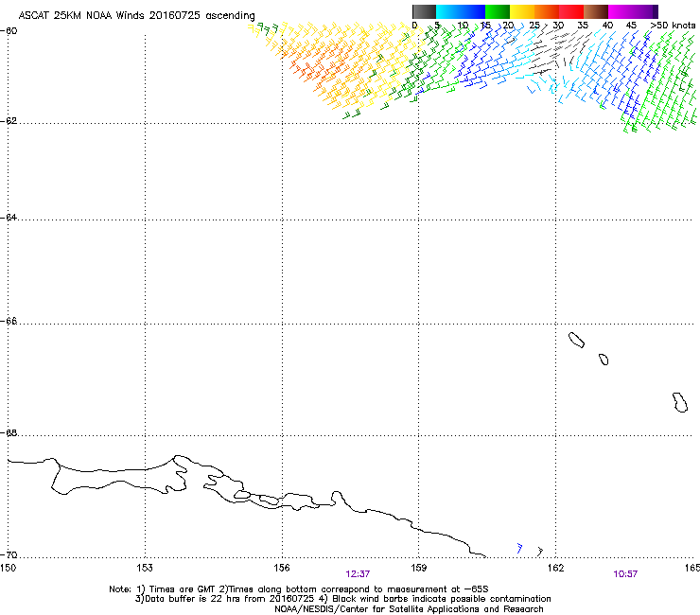Click the purple 10:57 pass time label
700x615 pixels.
coord(625,574)
